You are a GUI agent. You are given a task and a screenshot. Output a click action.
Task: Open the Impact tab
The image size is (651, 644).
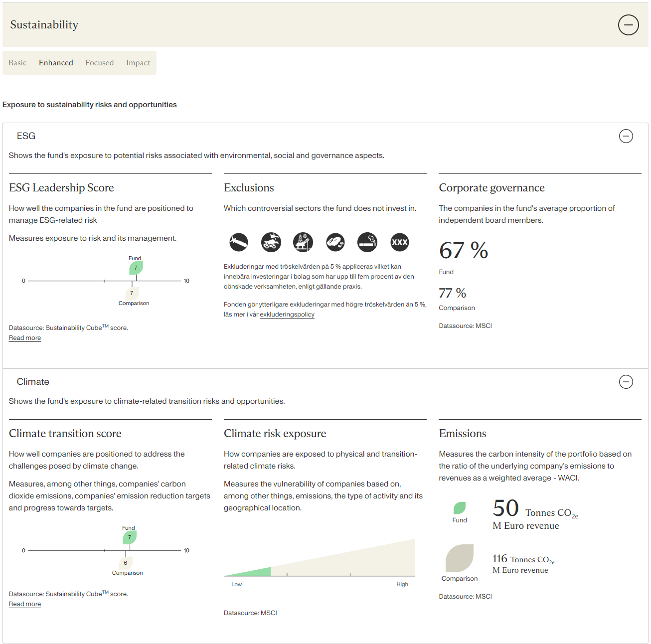138,62
